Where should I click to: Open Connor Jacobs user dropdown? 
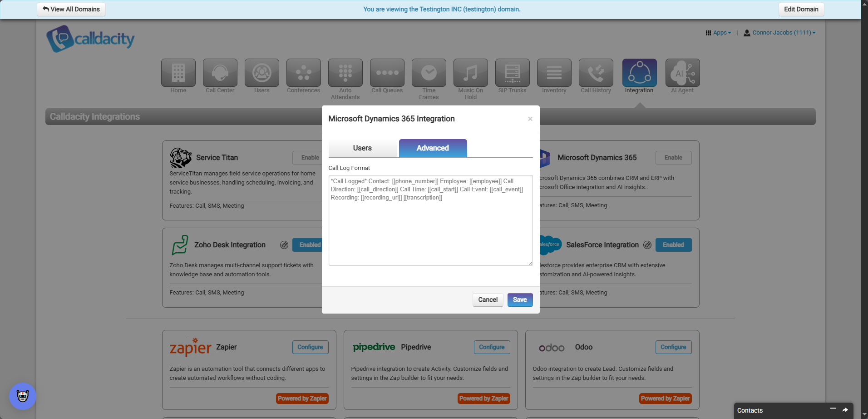[x=779, y=33]
